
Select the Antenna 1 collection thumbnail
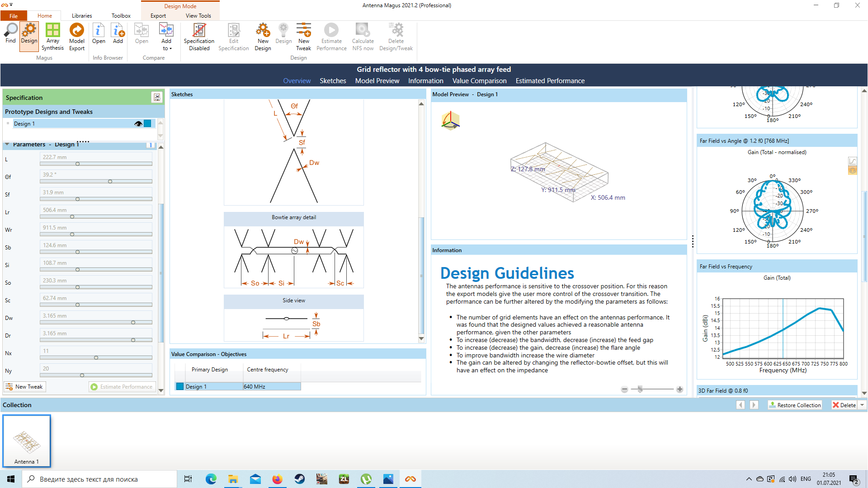(27, 441)
